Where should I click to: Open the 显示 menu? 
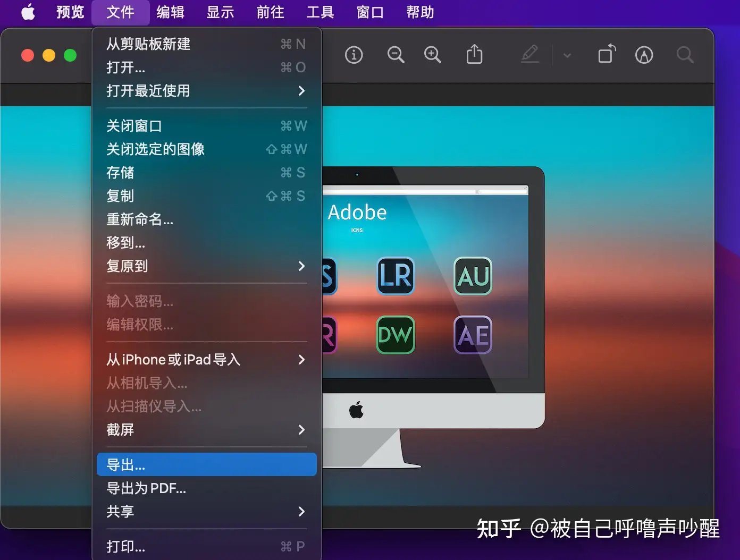220,12
